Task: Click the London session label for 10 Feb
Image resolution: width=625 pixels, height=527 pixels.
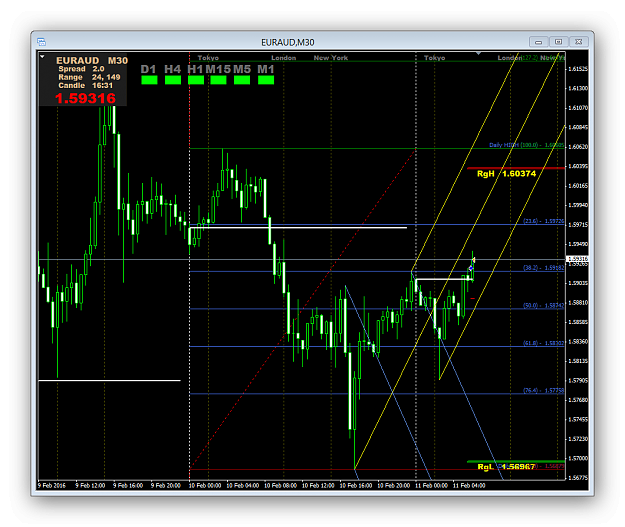Action: click(x=283, y=58)
